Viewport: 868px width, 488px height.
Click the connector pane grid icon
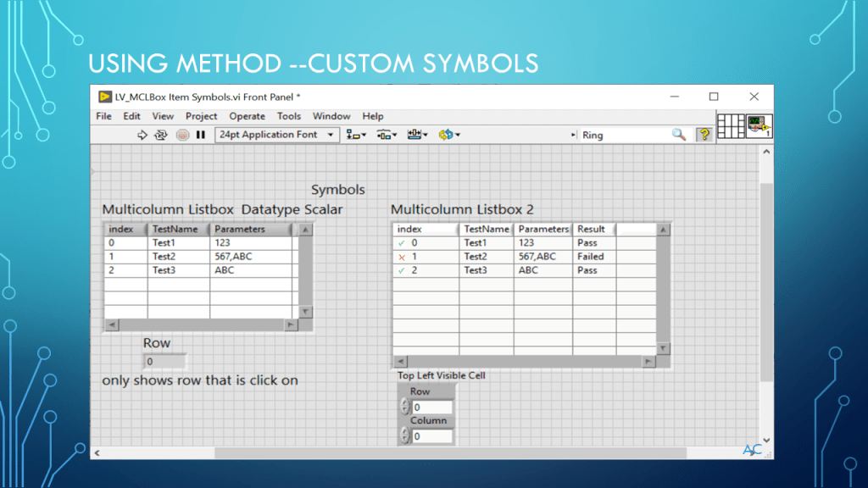[731, 126]
